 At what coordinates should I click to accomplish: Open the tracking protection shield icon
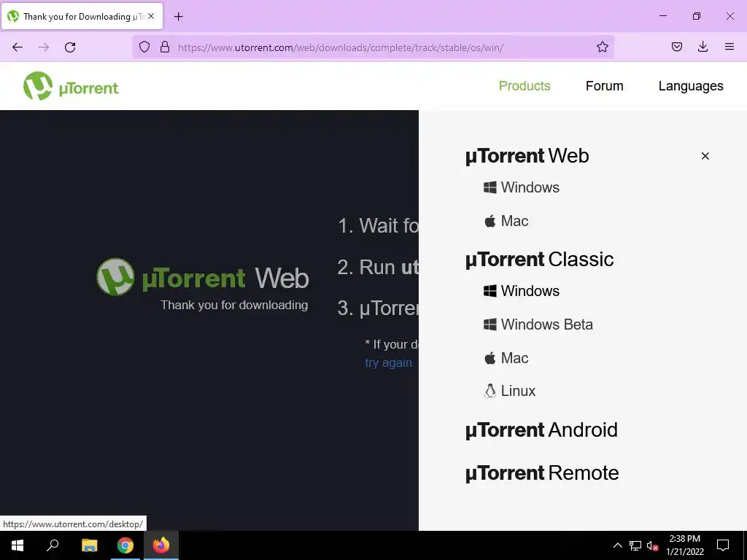(144, 47)
